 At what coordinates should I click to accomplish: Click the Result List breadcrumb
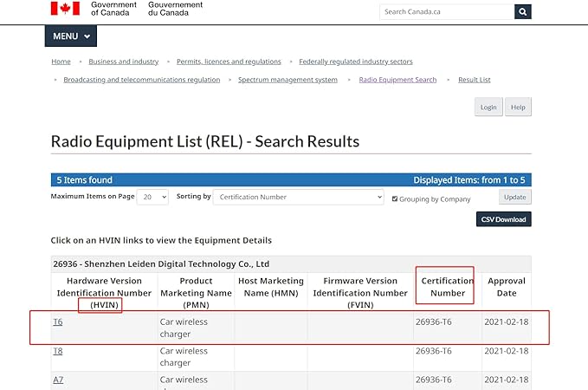pyautogui.click(x=474, y=80)
